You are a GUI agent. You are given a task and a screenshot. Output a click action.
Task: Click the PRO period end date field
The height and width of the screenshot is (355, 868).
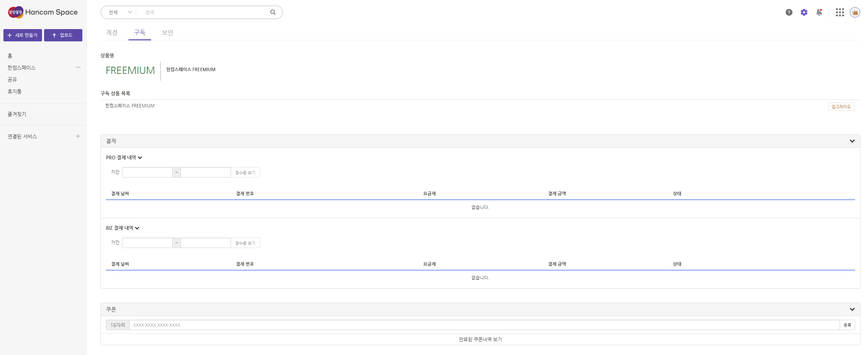pos(206,172)
